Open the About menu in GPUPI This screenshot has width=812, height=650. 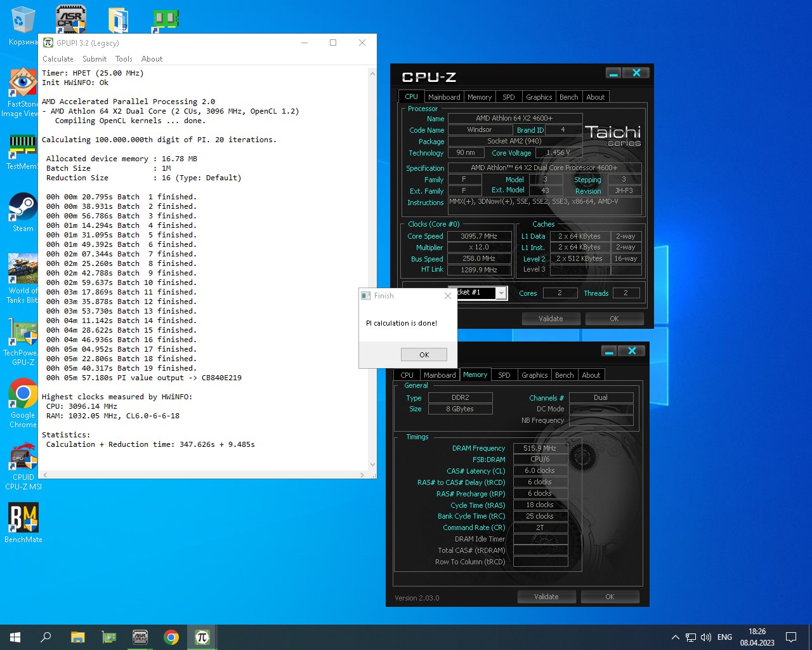click(152, 59)
